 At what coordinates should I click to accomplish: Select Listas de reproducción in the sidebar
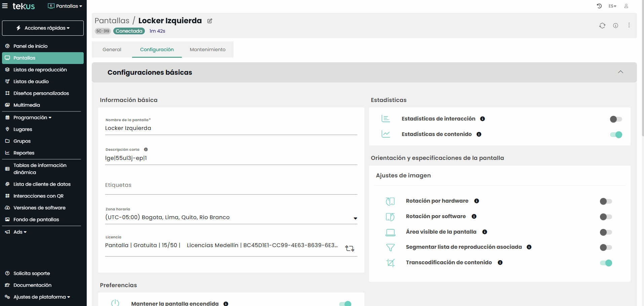(40, 70)
